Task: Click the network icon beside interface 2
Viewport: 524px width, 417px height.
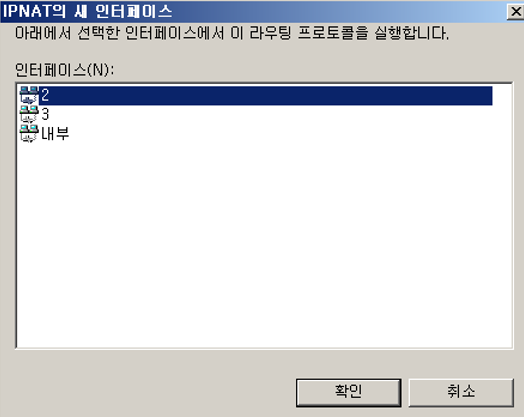Action: (x=29, y=95)
